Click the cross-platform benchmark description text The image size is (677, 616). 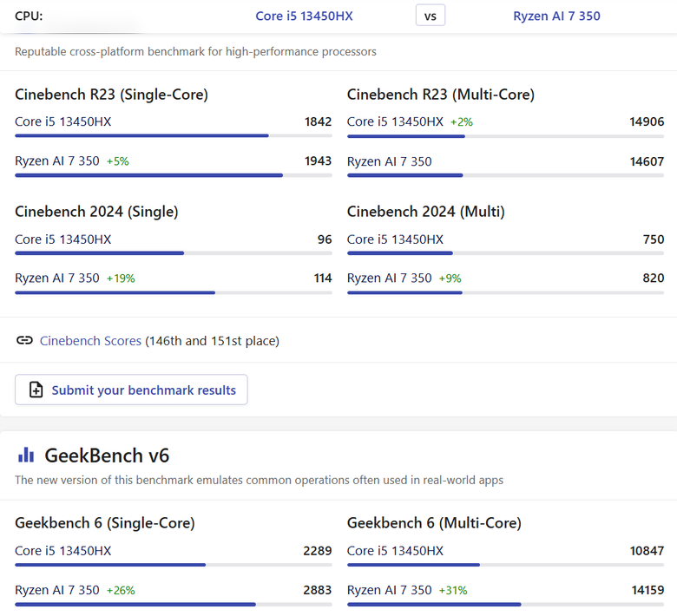[195, 52]
